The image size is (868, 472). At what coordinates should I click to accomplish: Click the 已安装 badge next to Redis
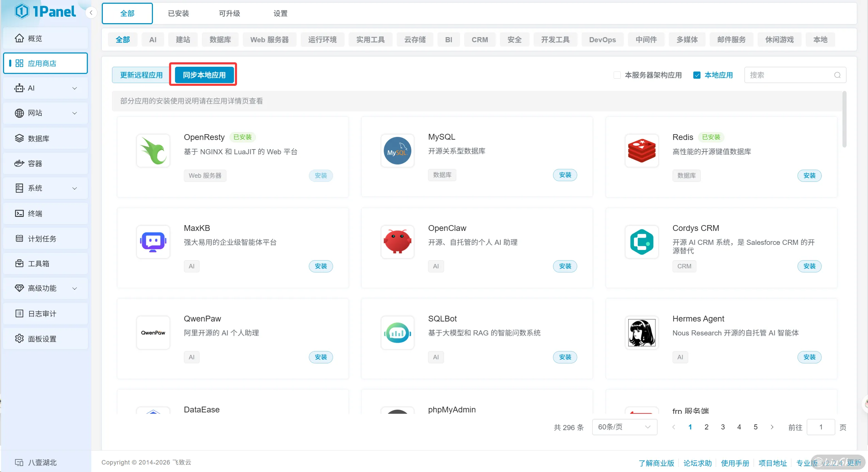711,137
